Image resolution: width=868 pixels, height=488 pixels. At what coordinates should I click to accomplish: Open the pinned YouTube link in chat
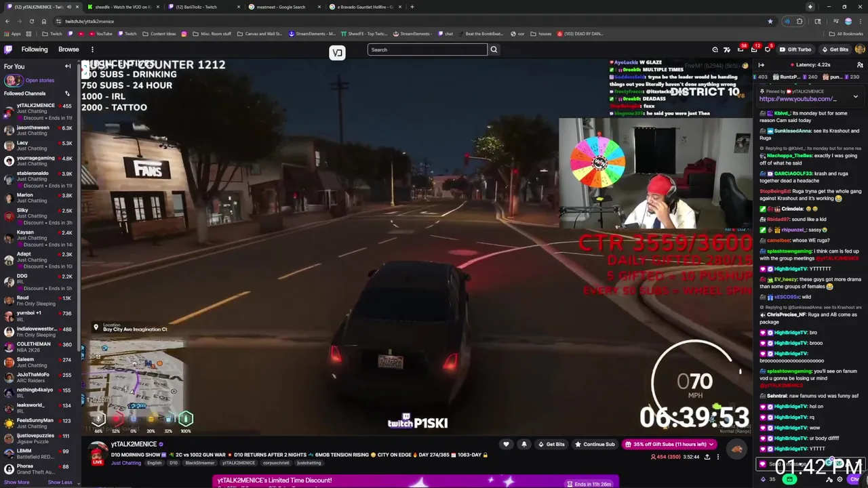(797, 99)
